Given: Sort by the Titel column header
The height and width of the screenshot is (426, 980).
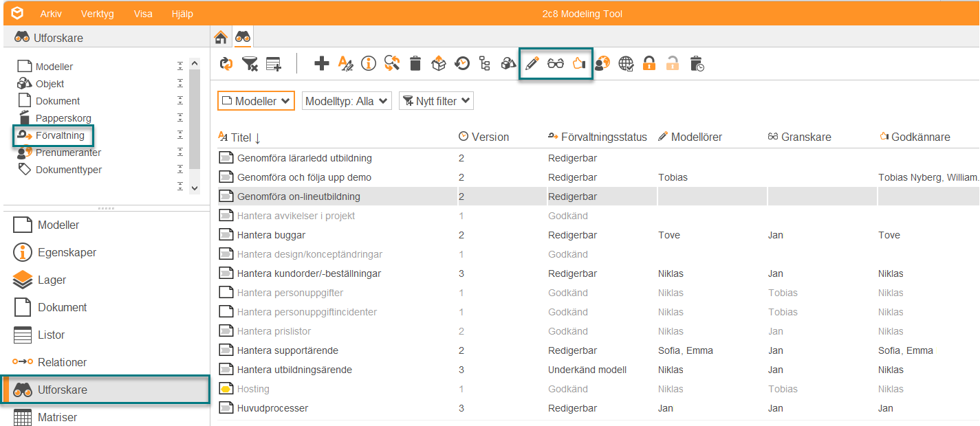Looking at the screenshot, I should tap(240, 137).
